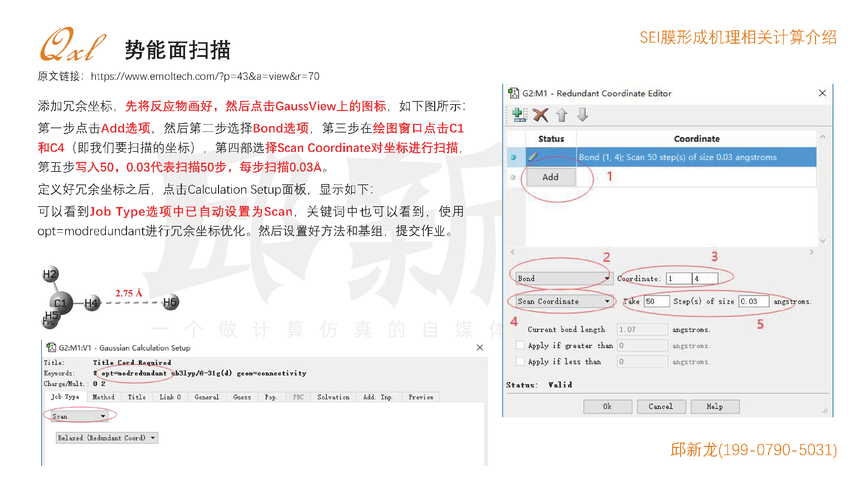Click the add new coordinate icon

click(x=520, y=115)
